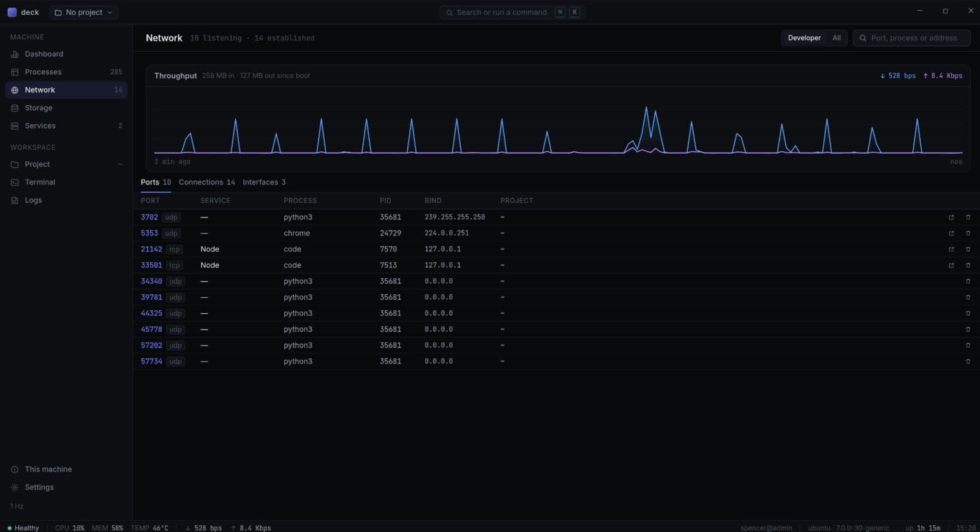Click port number 5353
The width and height of the screenshot is (980, 532).
[149, 233]
